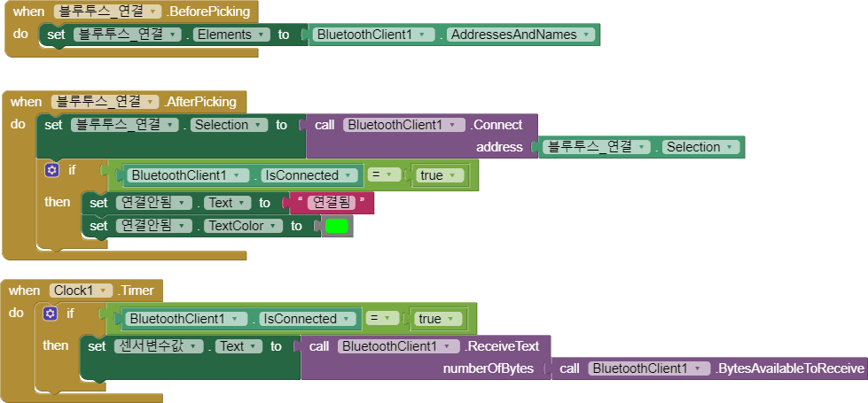Edit the 연결됨 text string value

click(x=332, y=203)
